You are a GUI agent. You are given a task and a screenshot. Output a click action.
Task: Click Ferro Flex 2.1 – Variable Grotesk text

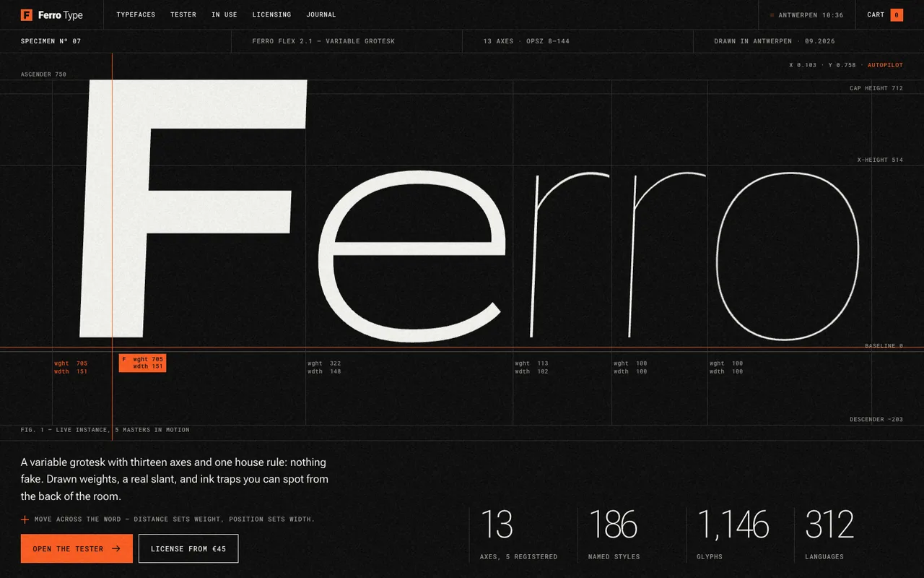click(x=323, y=41)
